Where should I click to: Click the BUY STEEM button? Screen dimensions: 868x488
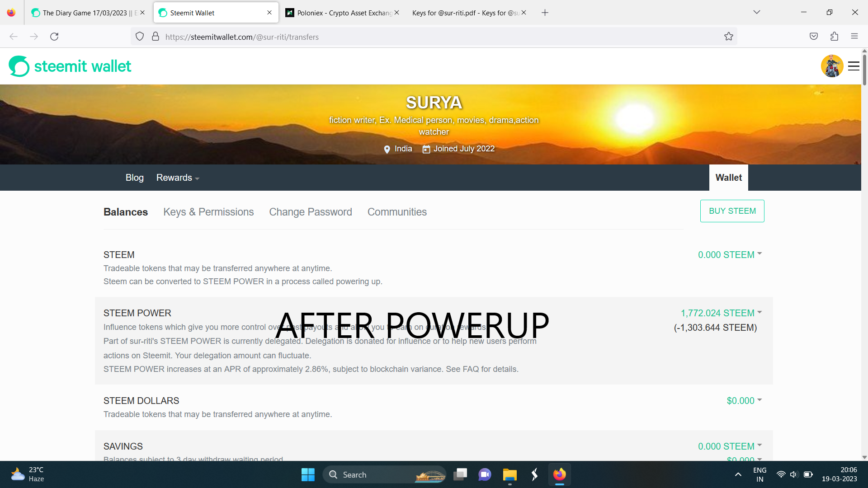pos(732,211)
